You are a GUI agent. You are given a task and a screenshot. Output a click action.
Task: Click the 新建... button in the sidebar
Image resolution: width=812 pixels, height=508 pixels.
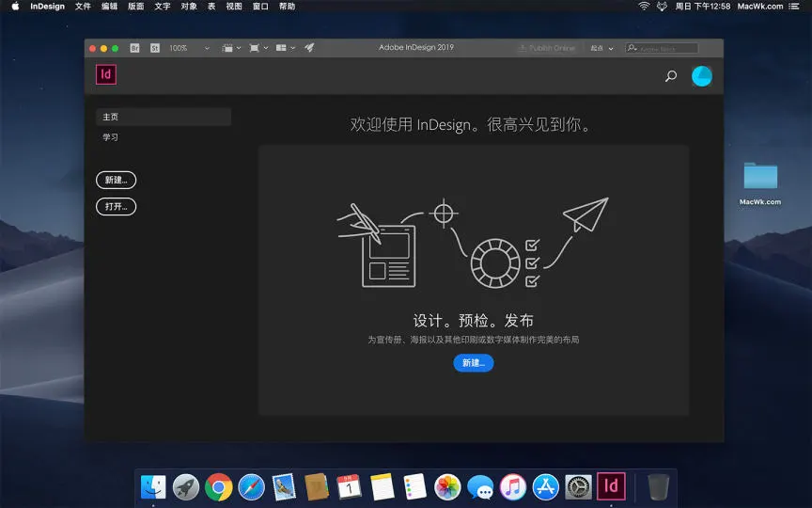(x=116, y=180)
